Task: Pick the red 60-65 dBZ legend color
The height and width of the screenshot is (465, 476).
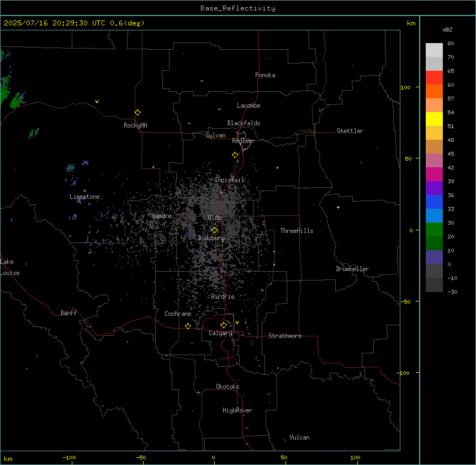Action: tap(434, 77)
